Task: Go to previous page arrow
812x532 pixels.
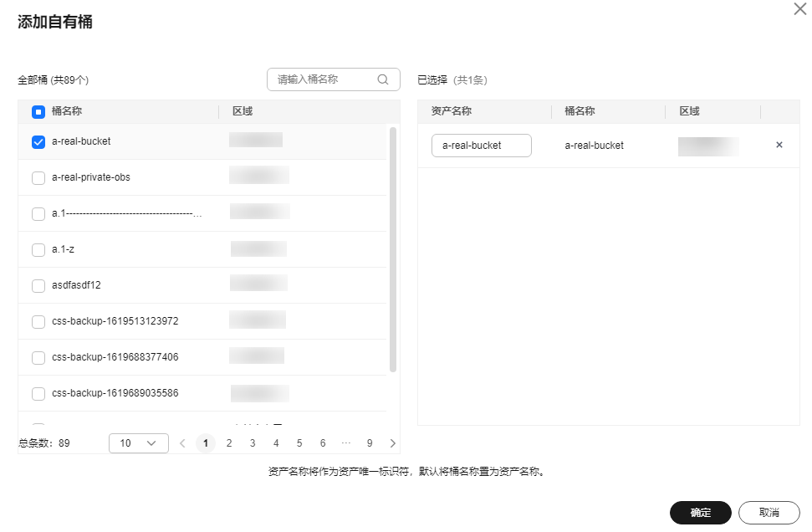Action: (182, 443)
